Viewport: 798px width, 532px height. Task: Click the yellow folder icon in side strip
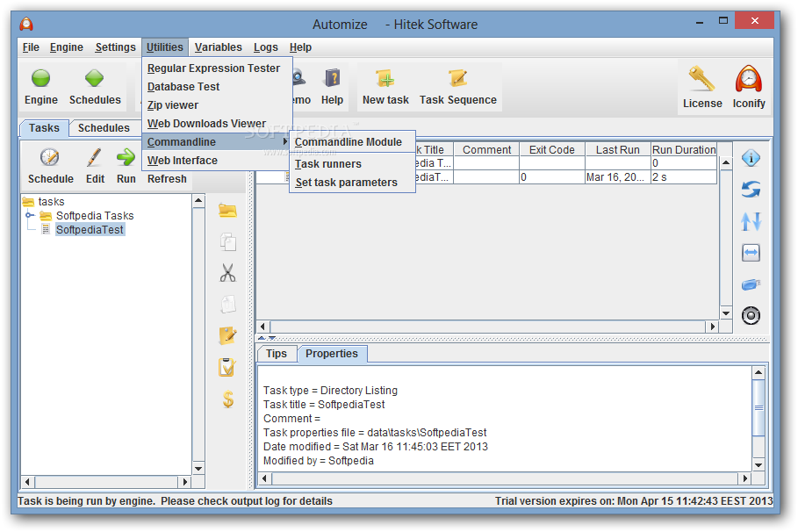pos(227,210)
